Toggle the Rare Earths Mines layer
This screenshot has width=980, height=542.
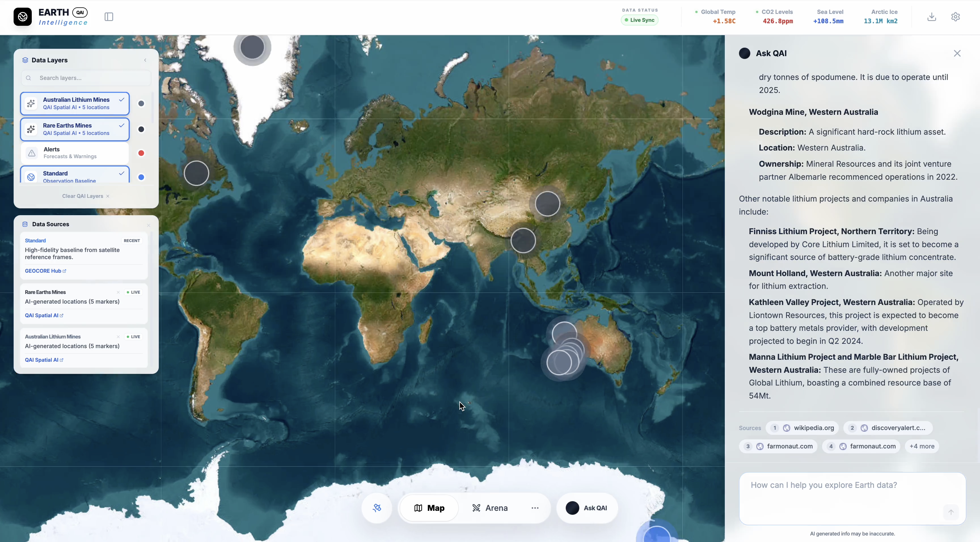pyautogui.click(x=75, y=129)
